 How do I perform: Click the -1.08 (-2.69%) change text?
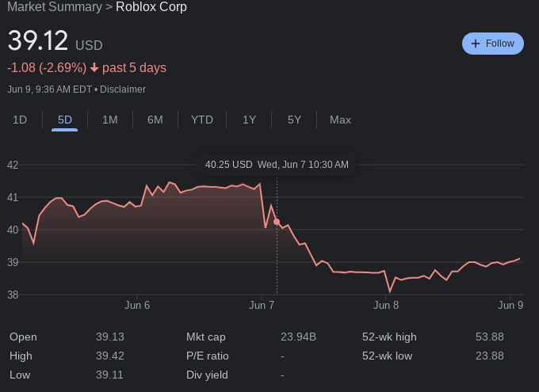47,67
